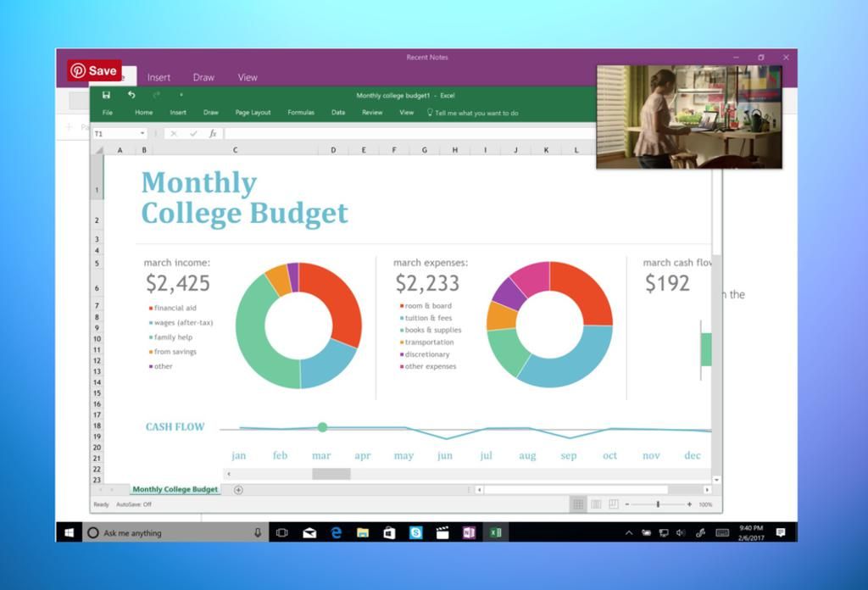Switch to the Formulas ribbon tab
This screenshot has height=590, width=868.
tap(301, 112)
